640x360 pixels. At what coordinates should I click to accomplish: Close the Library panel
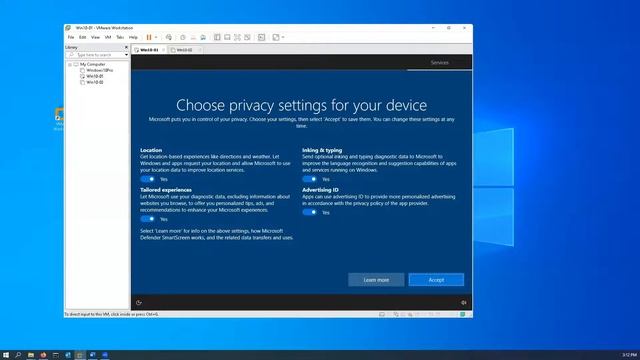coord(126,47)
